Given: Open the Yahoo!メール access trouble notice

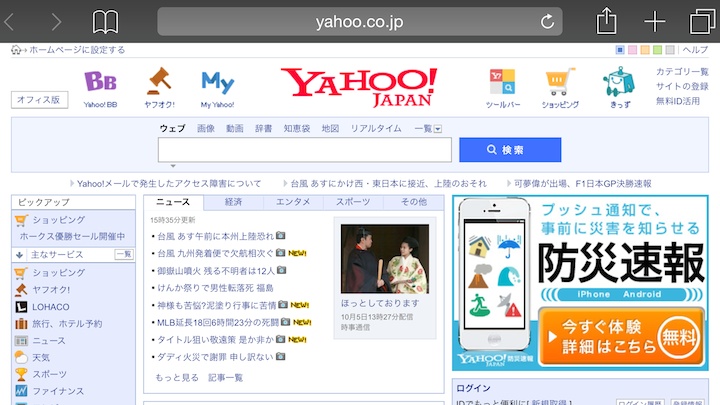Looking at the screenshot, I should [x=169, y=184].
